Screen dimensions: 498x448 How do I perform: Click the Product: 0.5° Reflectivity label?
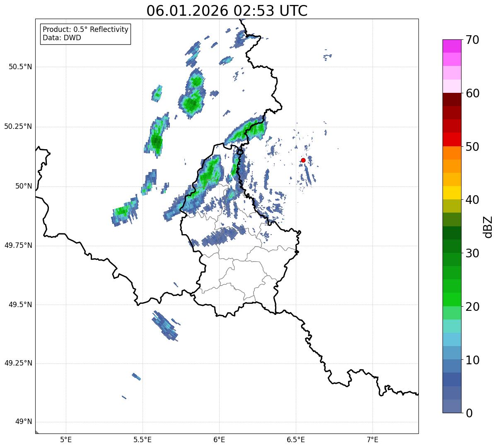pos(85,30)
